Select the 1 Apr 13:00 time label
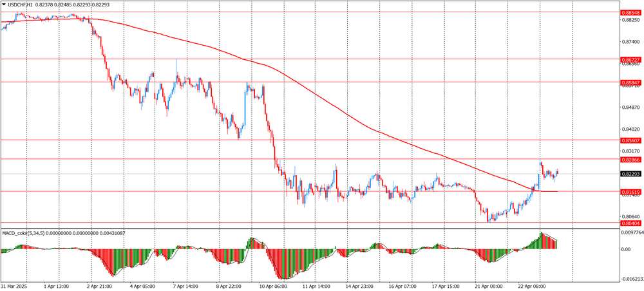 57,286
